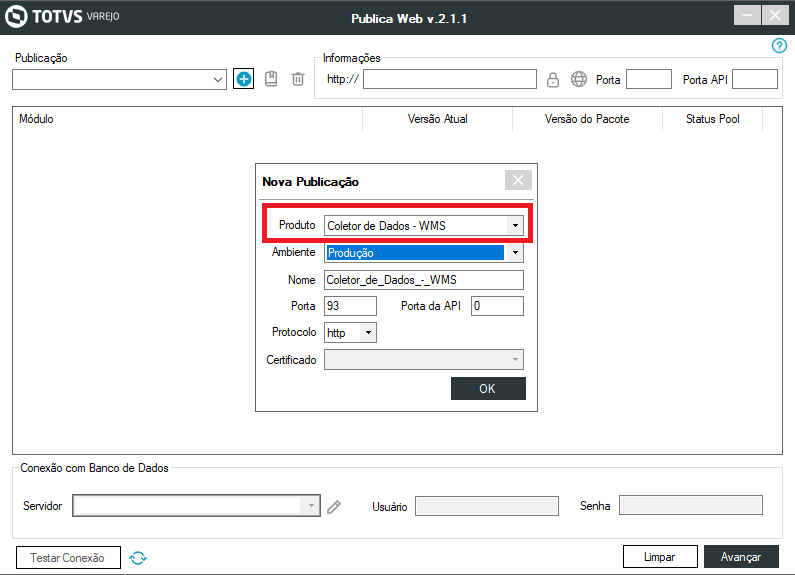Click the Usuário input field
This screenshot has width=795, height=575.
[x=487, y=506]
